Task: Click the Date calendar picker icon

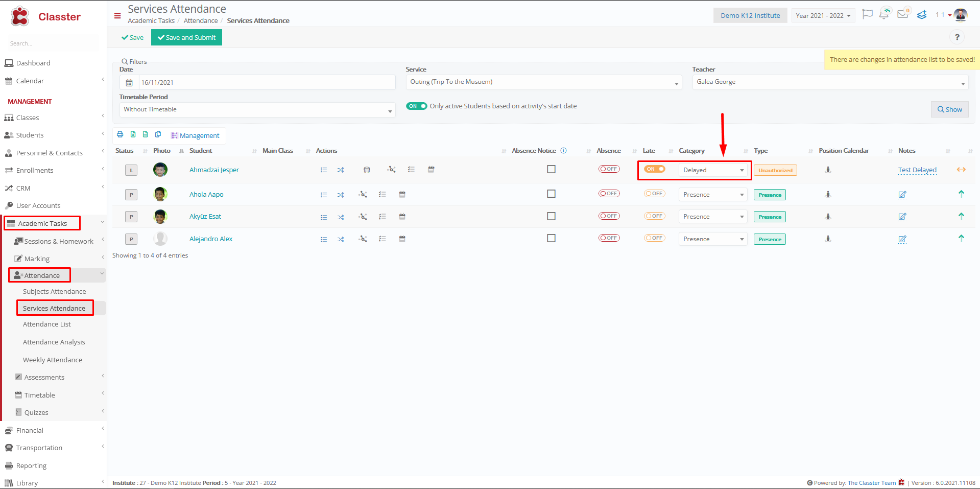Action: [x=129, y=83]
